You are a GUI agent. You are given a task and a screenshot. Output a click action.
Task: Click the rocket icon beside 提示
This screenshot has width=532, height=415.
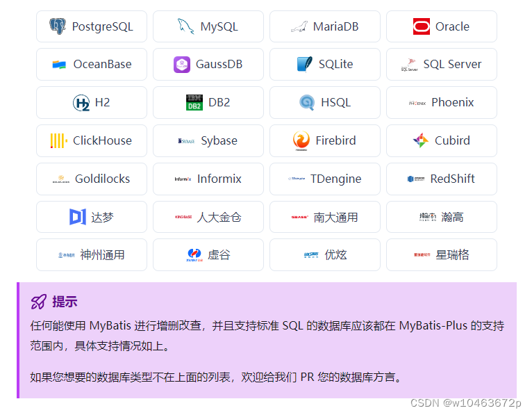tap(38, 302)
